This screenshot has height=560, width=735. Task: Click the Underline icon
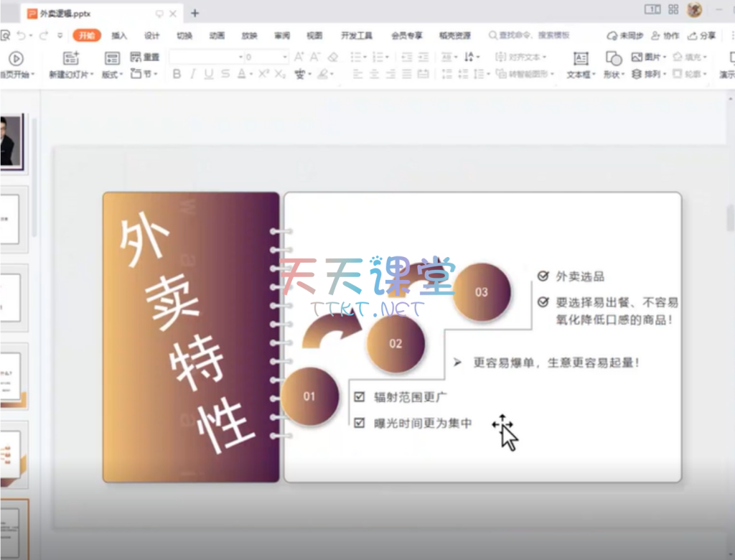pyautogui.click(x=208, y=74)
